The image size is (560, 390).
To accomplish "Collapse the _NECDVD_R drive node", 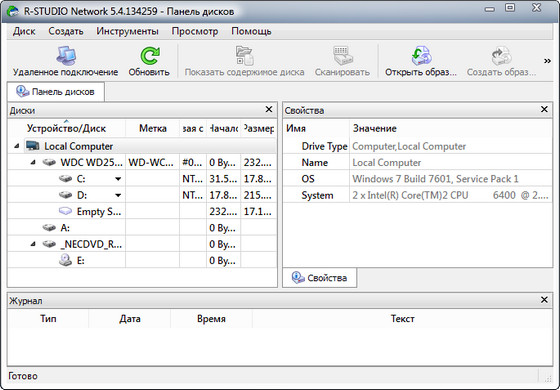I will (33, 244).
